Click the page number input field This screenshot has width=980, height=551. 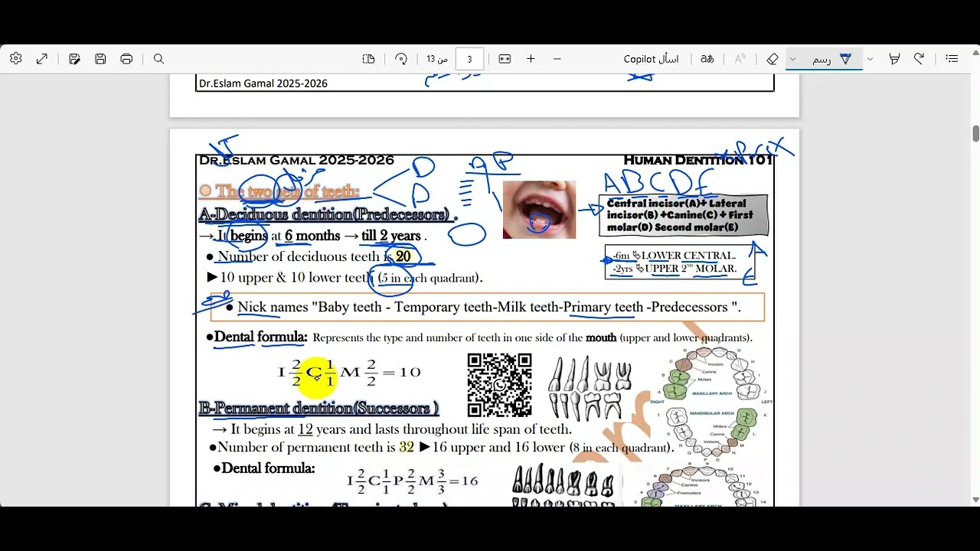469,59
